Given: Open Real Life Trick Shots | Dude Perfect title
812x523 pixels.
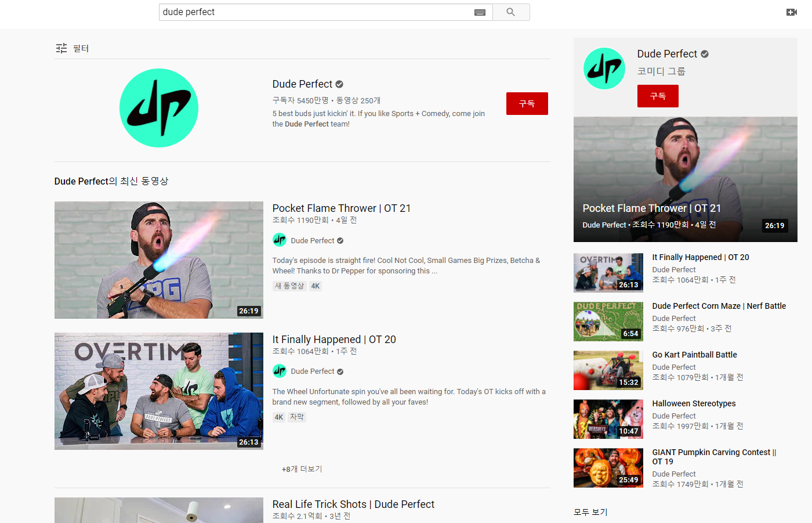Looking at the screenshot, I should point(353,504).
